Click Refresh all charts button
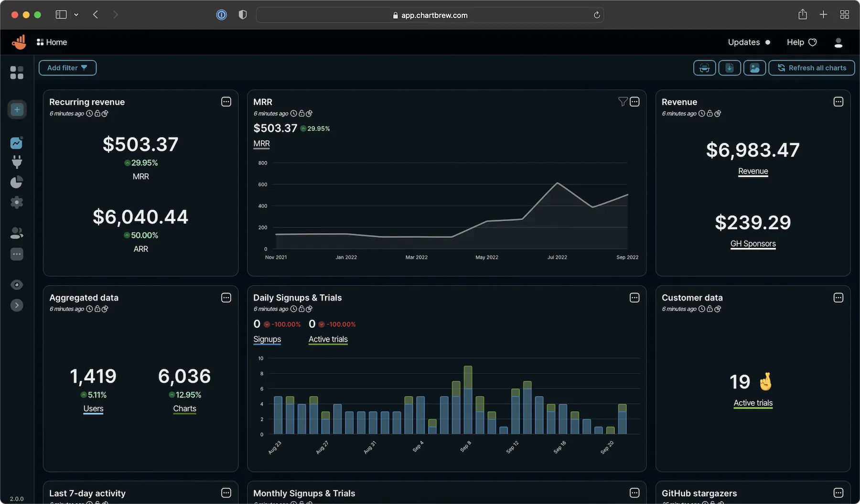 (811, 68)
